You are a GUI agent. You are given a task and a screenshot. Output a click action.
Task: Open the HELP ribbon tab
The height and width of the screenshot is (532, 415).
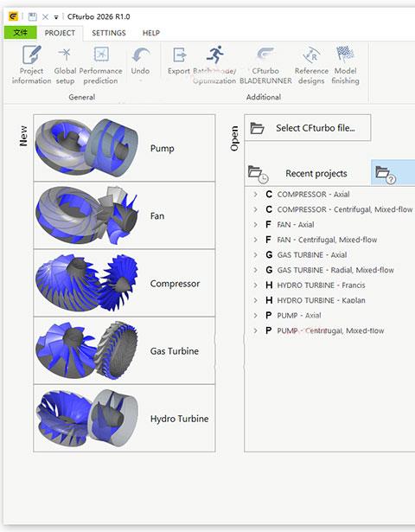151,33
